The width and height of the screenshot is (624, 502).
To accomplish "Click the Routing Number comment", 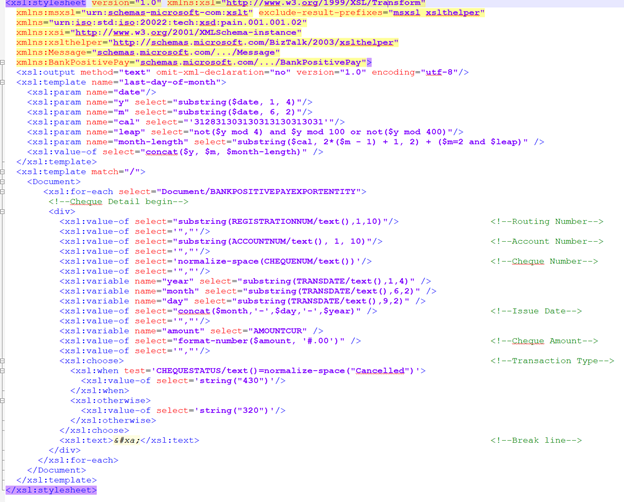I will click(x=547, y=222).
